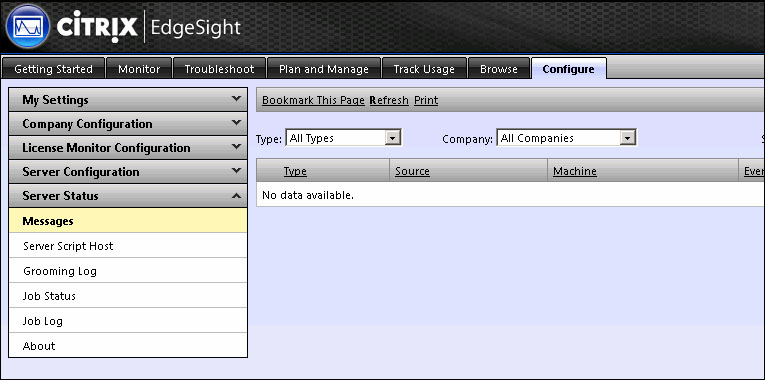Click the 'No data available.' text

308,196
